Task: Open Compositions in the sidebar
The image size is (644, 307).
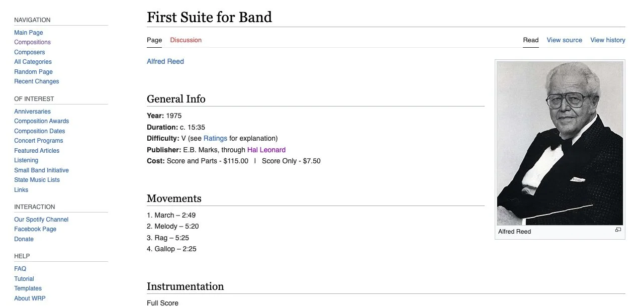Action: click(32, 42)
